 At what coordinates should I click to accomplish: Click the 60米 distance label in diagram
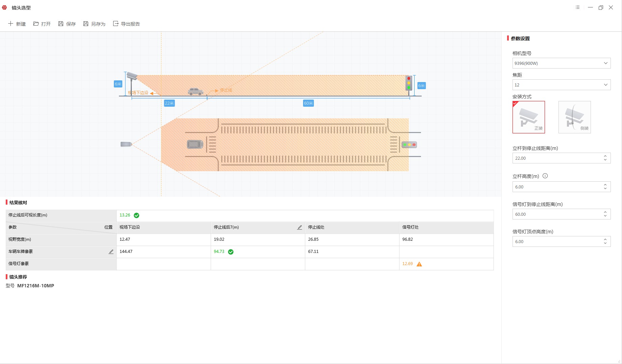(308, 103)
